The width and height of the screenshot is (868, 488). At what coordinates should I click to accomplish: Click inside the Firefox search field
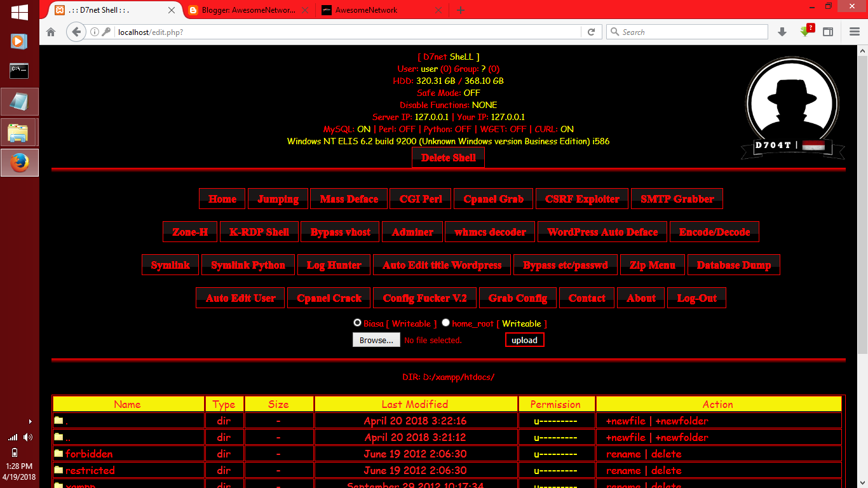(x=686, y=31)
